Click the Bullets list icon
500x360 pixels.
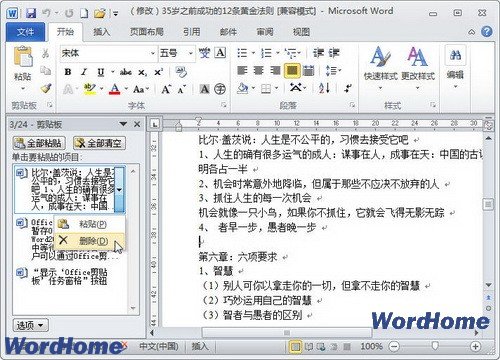(x=242, y=53)
